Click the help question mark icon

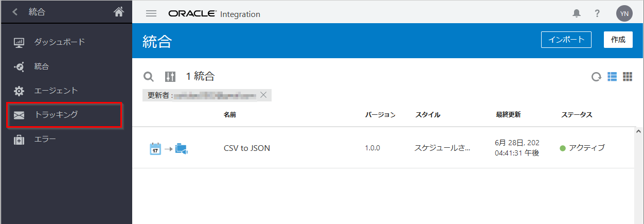pyautogui.click(x=597, y=14)
